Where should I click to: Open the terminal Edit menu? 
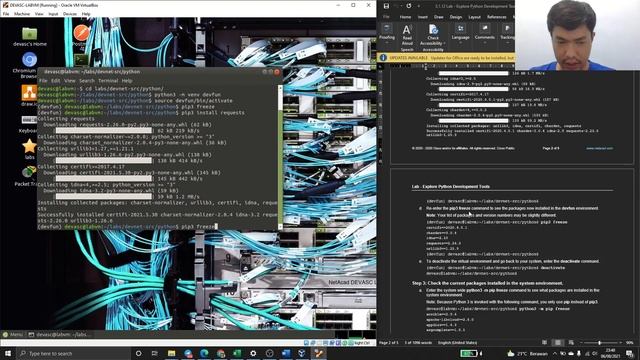(56, 81)
